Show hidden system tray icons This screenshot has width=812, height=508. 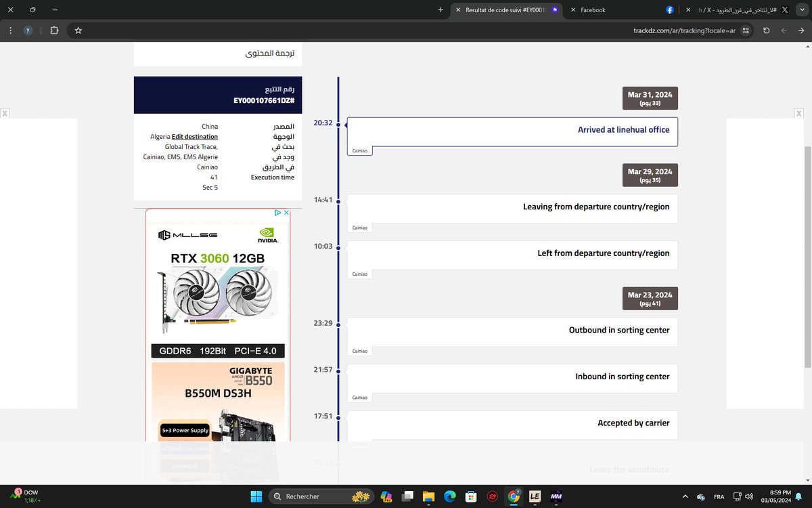click(685, 496)
